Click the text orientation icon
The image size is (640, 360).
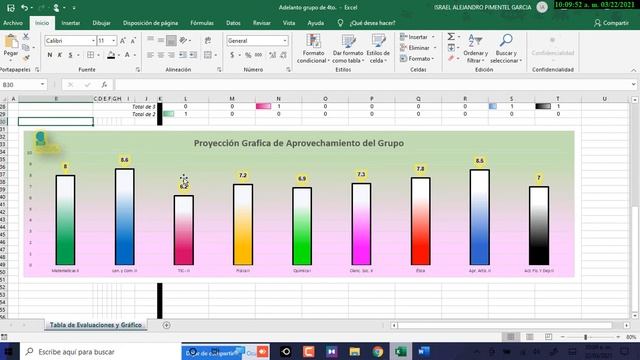183,40
